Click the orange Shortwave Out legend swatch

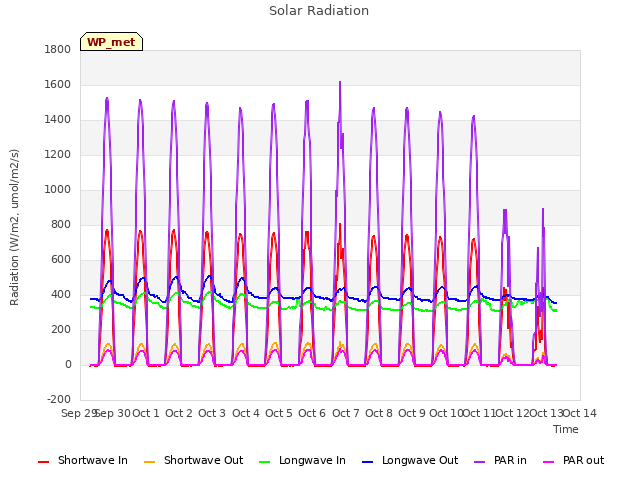click(149, 462)
